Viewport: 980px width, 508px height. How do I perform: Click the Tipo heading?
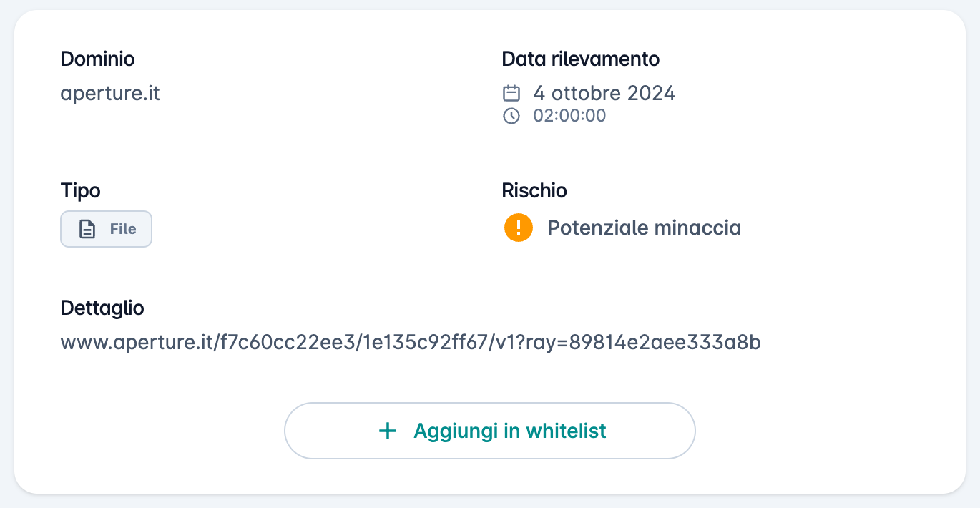(x=80, y=191)
